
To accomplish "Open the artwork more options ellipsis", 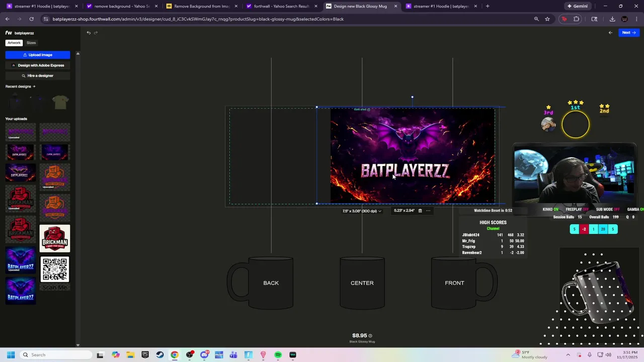I will point(428,211).
